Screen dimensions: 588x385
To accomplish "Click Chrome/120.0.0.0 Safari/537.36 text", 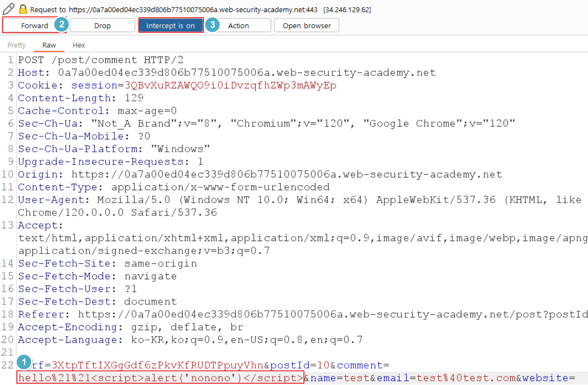I will pos(117,213).
